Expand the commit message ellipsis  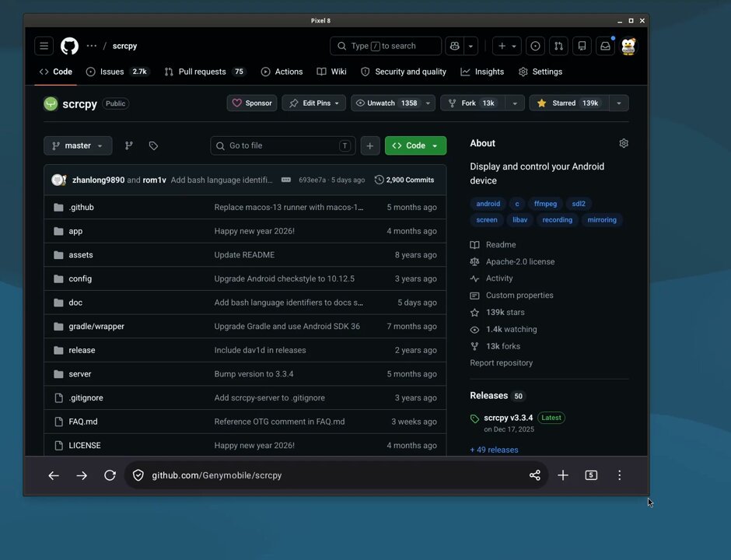click(x=285, y=180)
